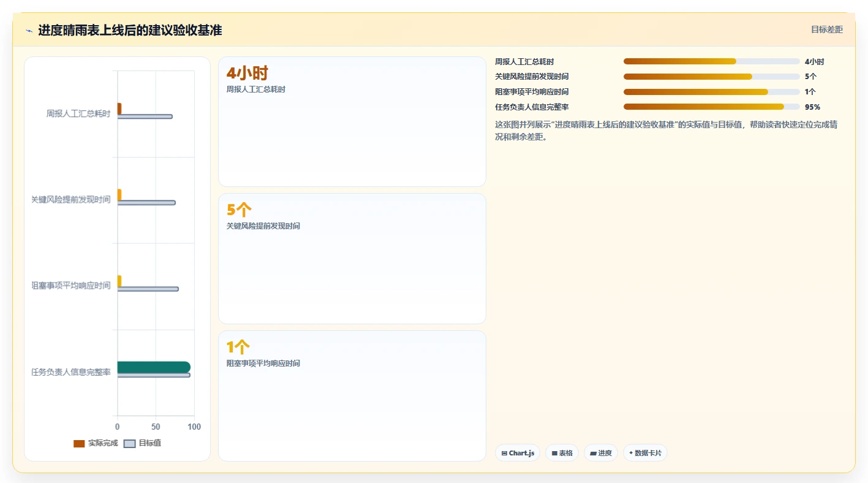Image resolution: width=868 pixels, height=483 pixels.
Task: Click the 阻塞事项平均响应时间 chart axis label
Action: click(71, 286)
